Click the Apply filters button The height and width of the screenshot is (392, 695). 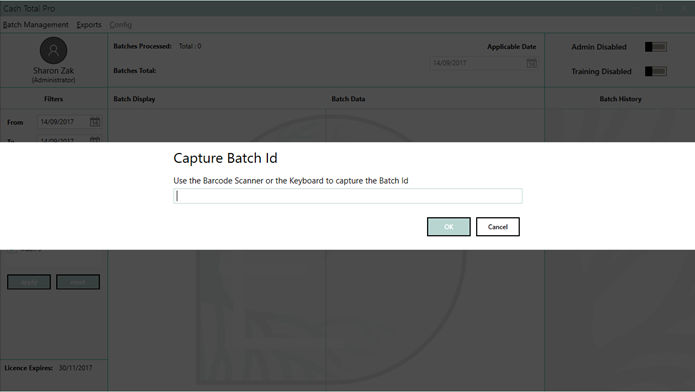(x=29, y=282)
